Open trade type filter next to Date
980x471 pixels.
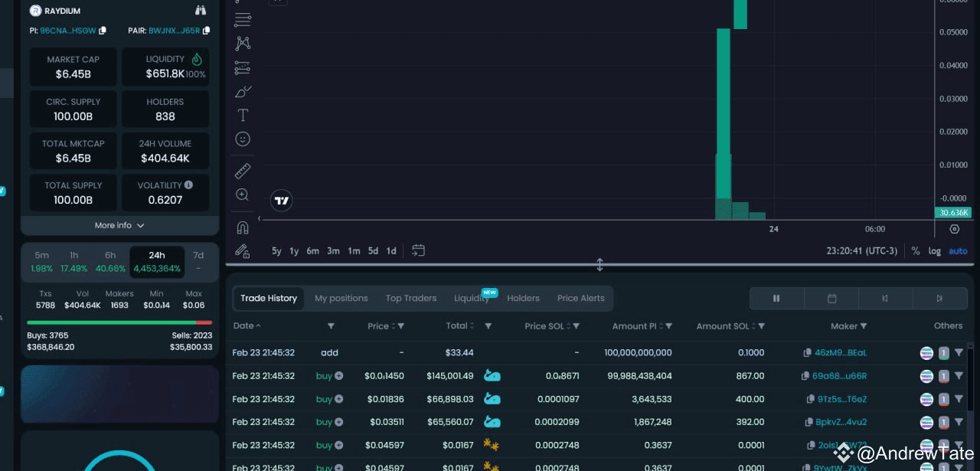pyautogui.click(x=331, y=326)
